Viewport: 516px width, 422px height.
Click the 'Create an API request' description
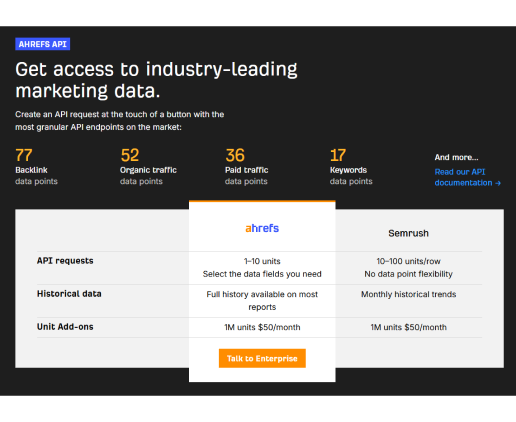(119, 121)
